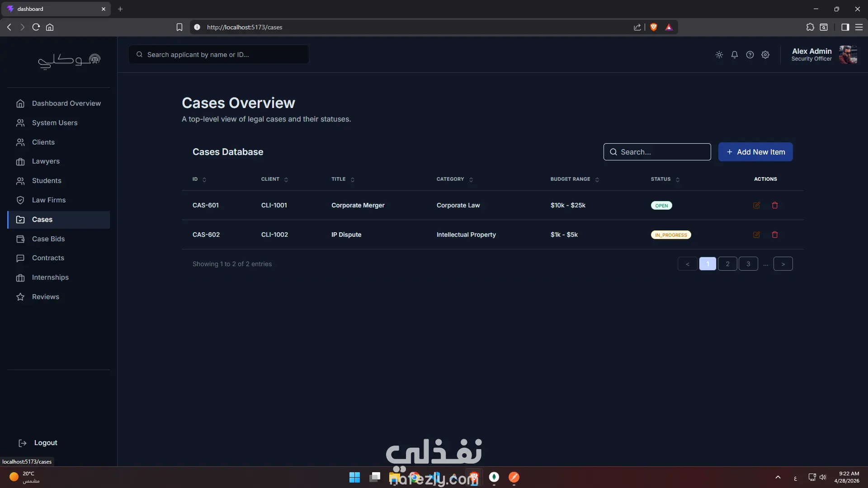Click the Corporate Merger title cell
The width and height of the screenshot is (868, 488).
click(x=358, y=205)
